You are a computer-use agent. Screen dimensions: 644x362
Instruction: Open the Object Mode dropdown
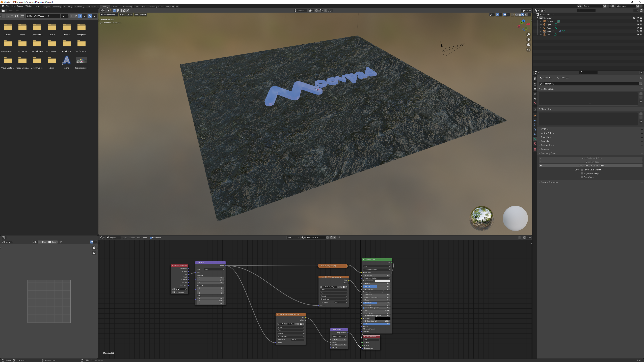pos(109,15)
